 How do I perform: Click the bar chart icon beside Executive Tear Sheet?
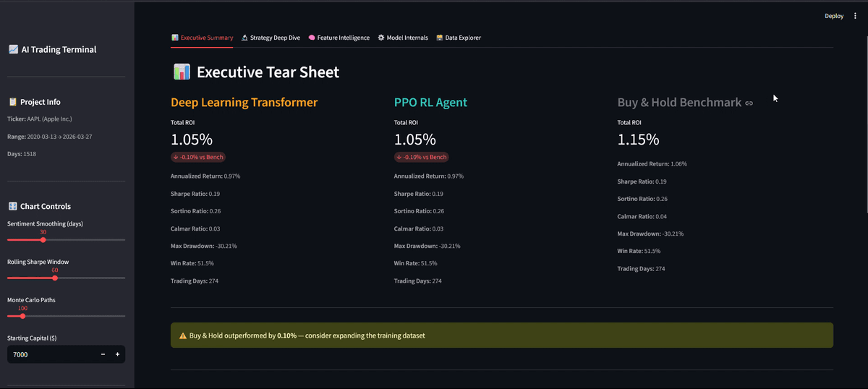(182, 72)
